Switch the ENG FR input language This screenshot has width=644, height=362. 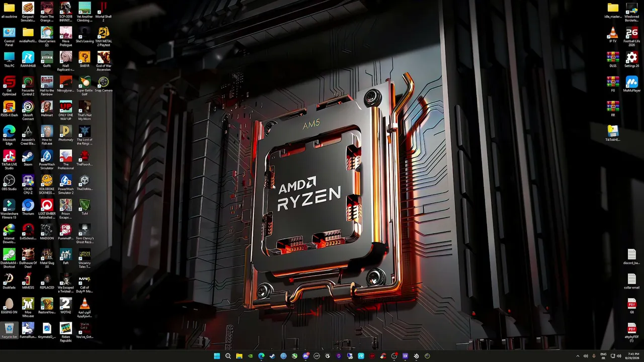pos(603,356)
